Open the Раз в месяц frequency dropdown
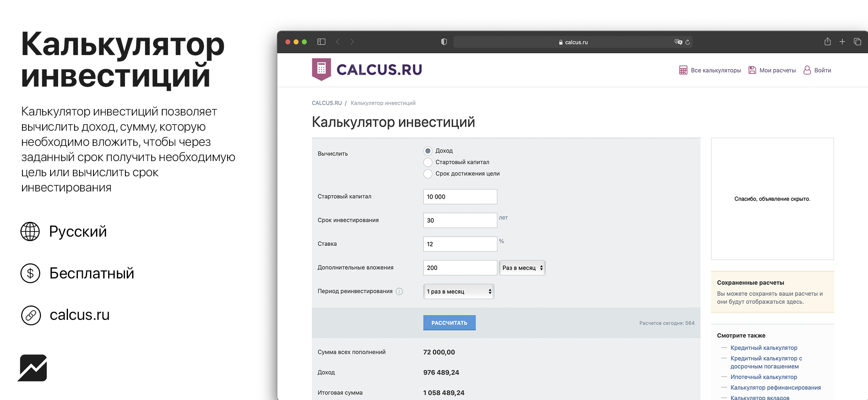This screenshot has width=868, height=400. tap(522, 268)
